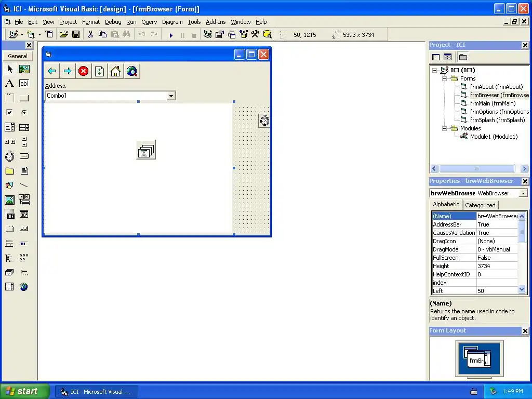Screen dimensions: 532x399
Task: Open the Add-Ins menu
Action: (216, 22)
